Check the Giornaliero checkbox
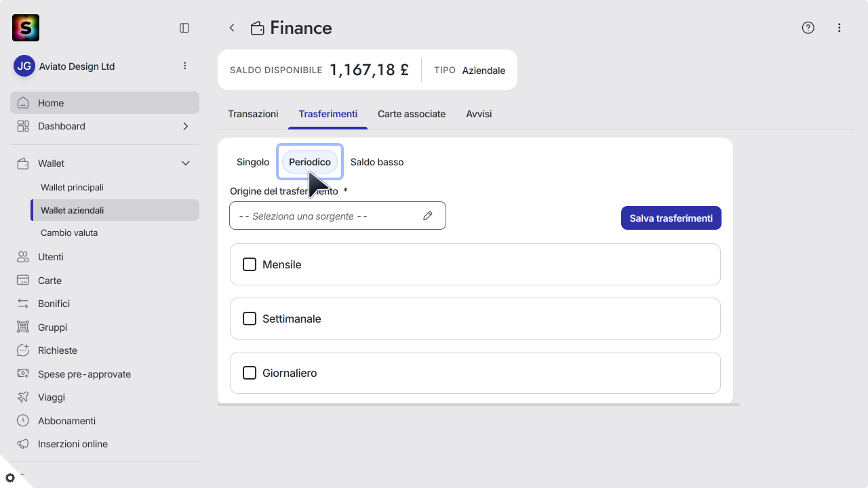Screen dimensions: 868x488 (x=250, y=373)
